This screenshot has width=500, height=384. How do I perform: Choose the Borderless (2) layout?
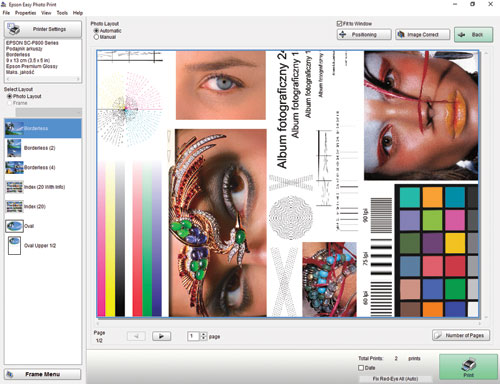pos(43,148)
